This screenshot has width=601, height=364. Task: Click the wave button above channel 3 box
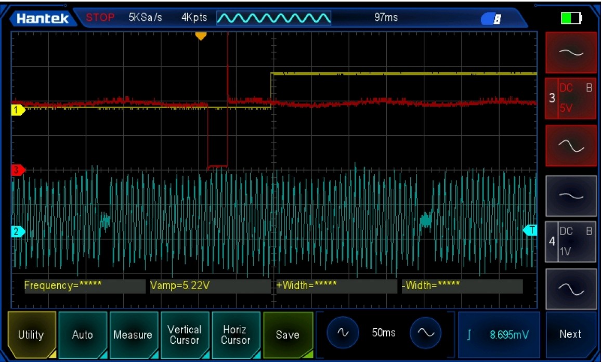point(570,53)
